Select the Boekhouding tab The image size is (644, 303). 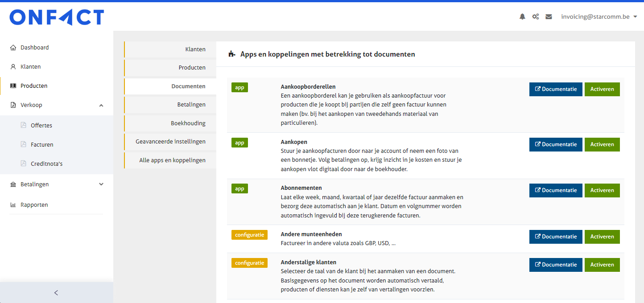188,123
